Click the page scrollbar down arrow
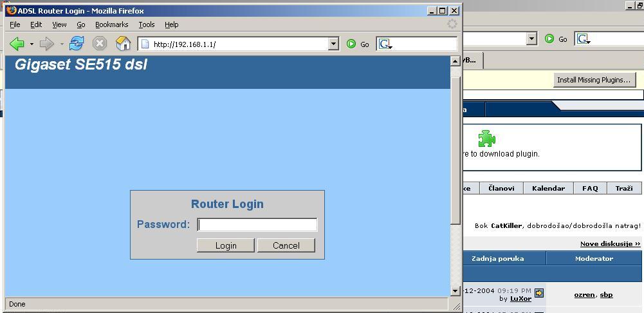This screenshot has height=313, width=644. (x=455, y=291)
